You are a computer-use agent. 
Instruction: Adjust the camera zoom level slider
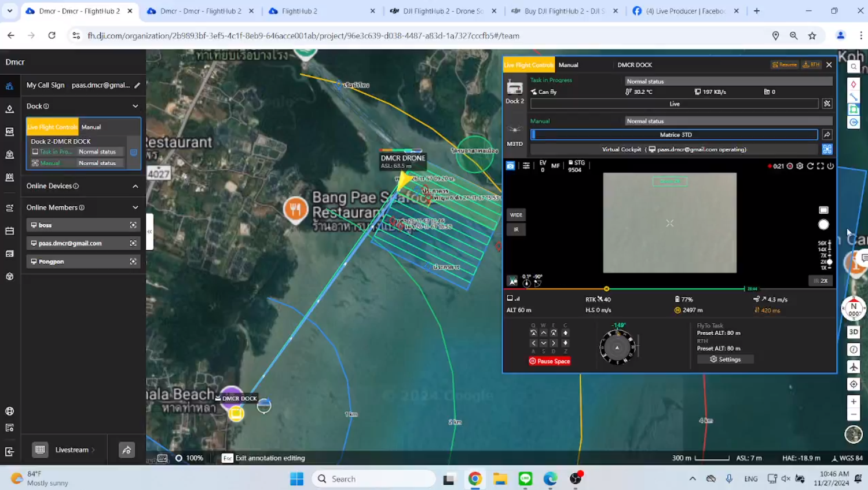[829, 255]
